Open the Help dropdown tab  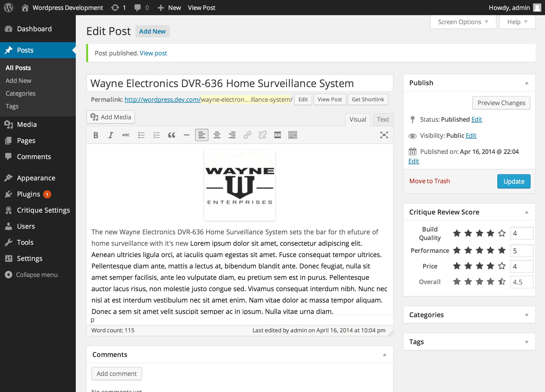coord(517,22)
